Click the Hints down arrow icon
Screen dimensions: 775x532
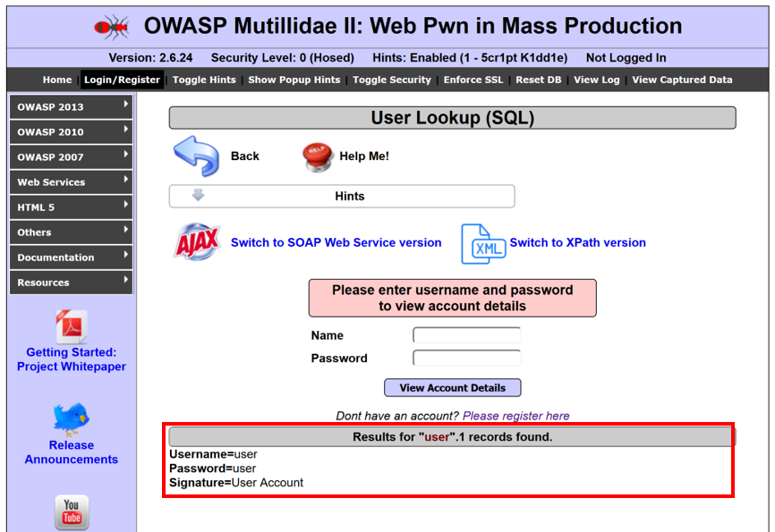tap(198, 195)
